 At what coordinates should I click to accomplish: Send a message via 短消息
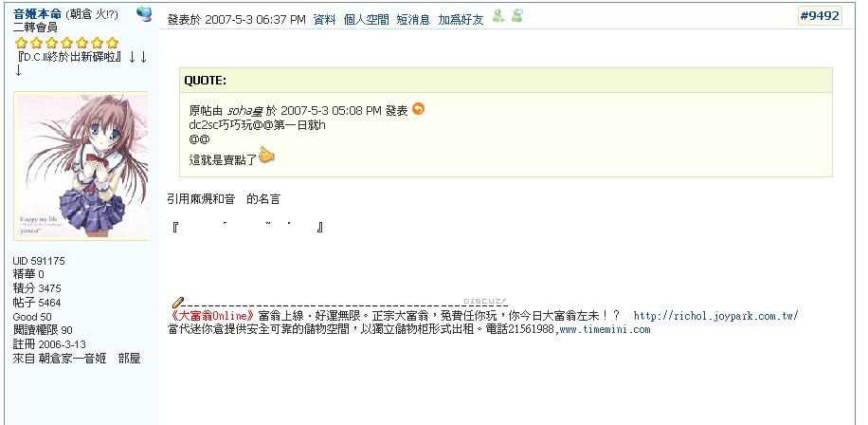pyautogui.click(x=413, y=20)
